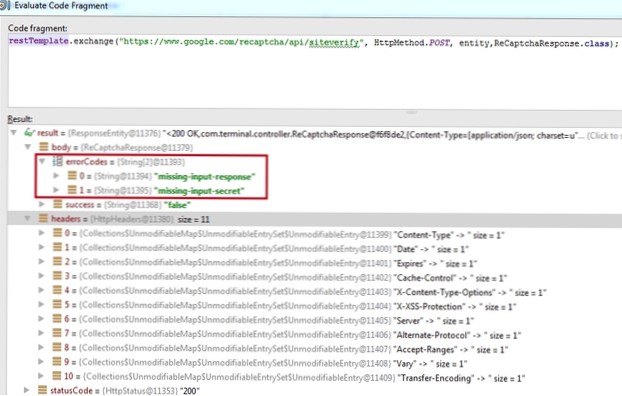
Task: Expand the Transfer-Encoding header entry
Action: click(42, 376)
